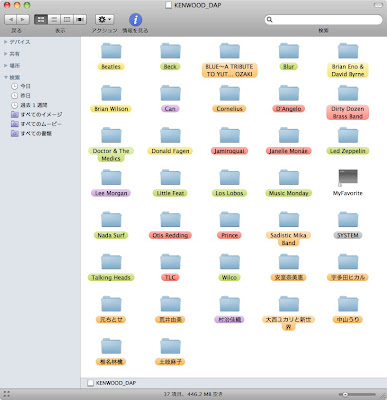Image resolution: width=387 pixels, height=400 pixels.
Task: Select the Yesterday smart search item
Action: (21, 96)
